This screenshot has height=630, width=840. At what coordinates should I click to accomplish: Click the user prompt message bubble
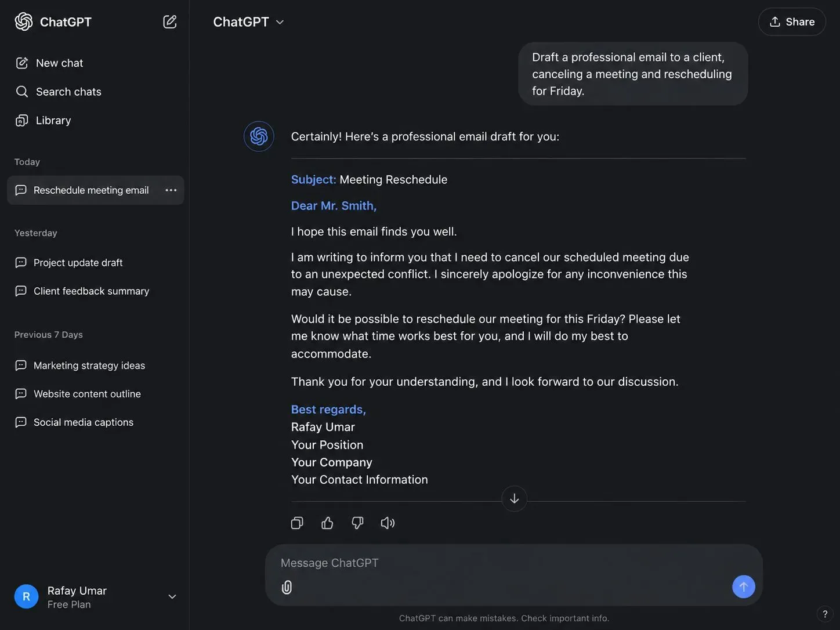[633, 74]
